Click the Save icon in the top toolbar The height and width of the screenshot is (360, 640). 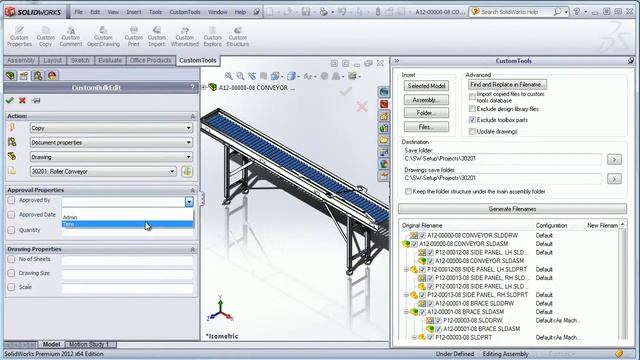click(306, 12)
